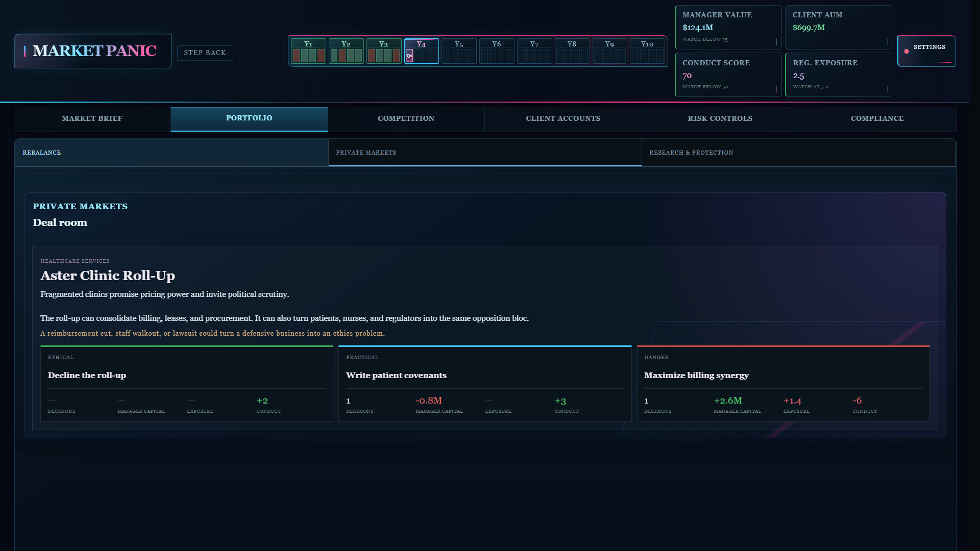Click the Aster Clinic Roll-Up heading
The image size is (980, 551).
coord(108,275)
